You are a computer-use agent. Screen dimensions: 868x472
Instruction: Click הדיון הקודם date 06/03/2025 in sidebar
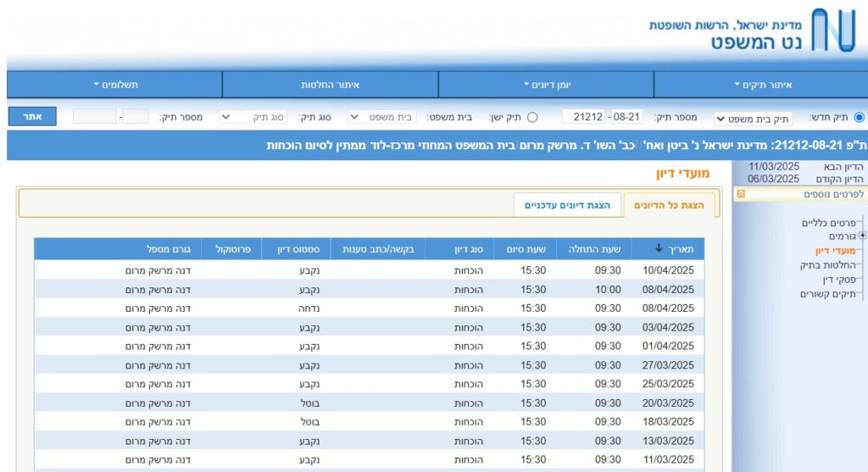773,179
